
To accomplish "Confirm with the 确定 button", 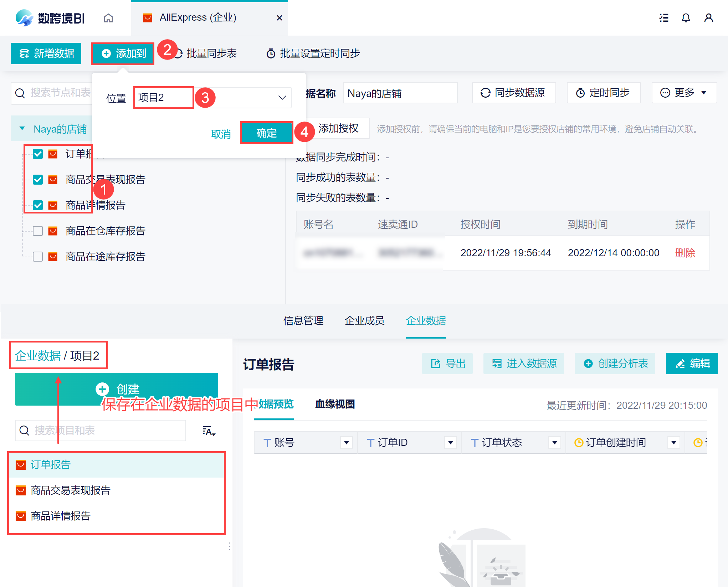I will (267, 133).
